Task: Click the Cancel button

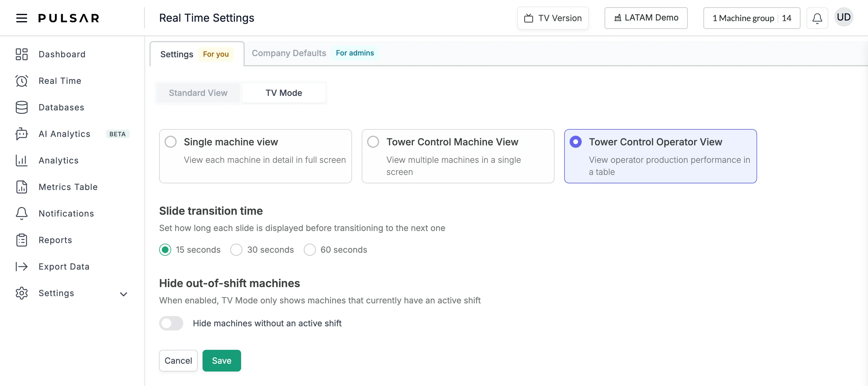Action: (x=178, y=361)
